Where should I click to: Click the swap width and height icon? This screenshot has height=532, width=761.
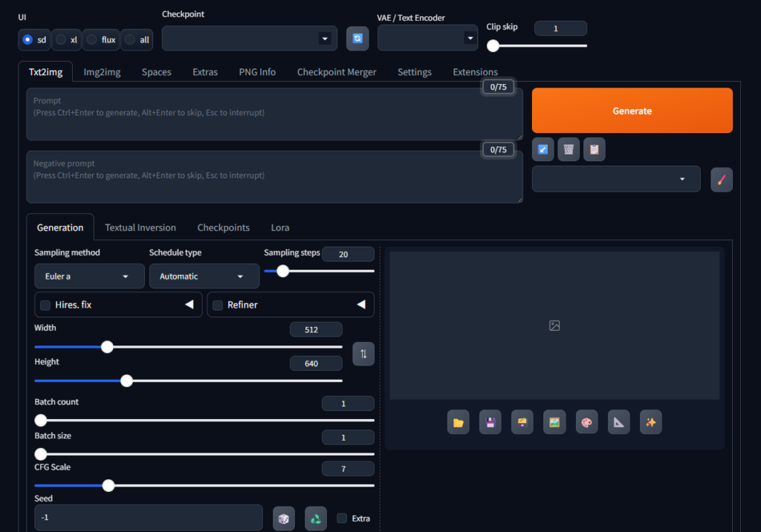point(363,354)
